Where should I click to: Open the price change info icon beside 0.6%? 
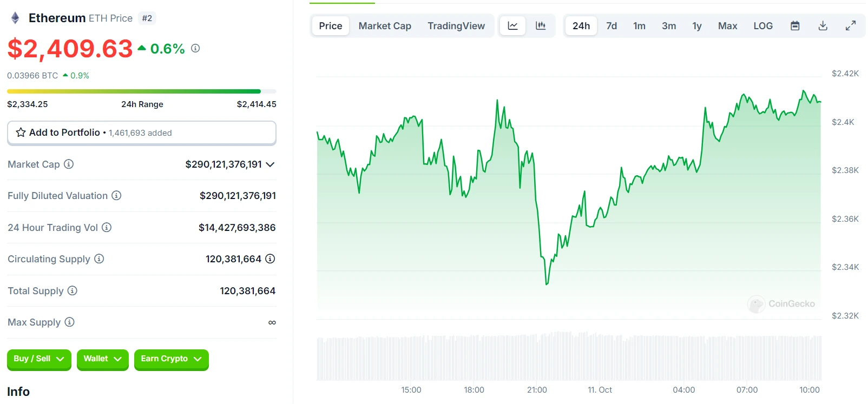195,48
